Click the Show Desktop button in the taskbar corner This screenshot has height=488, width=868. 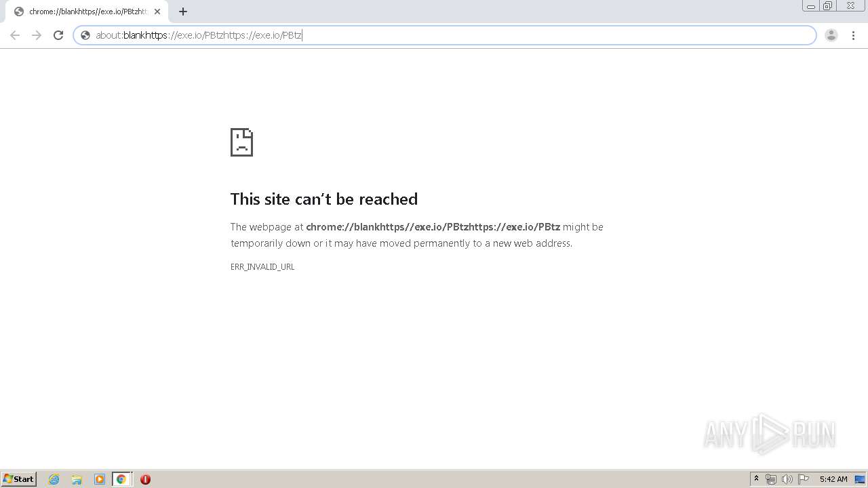tap(861, 479)
